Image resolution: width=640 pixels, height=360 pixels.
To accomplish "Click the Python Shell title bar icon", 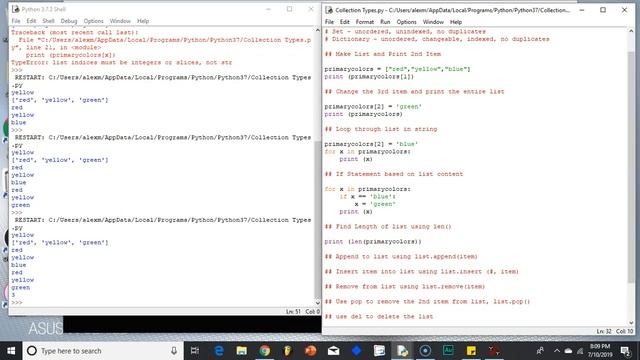I will [16, 9].
